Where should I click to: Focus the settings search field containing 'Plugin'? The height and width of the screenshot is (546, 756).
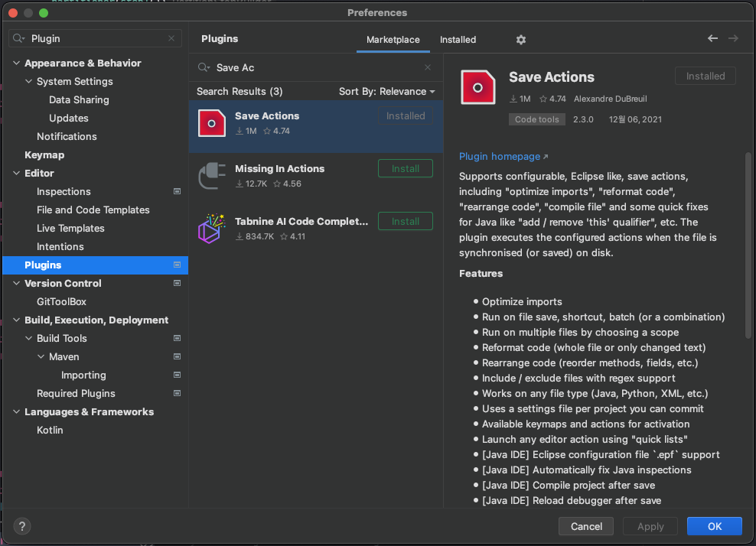pos(95,38)
